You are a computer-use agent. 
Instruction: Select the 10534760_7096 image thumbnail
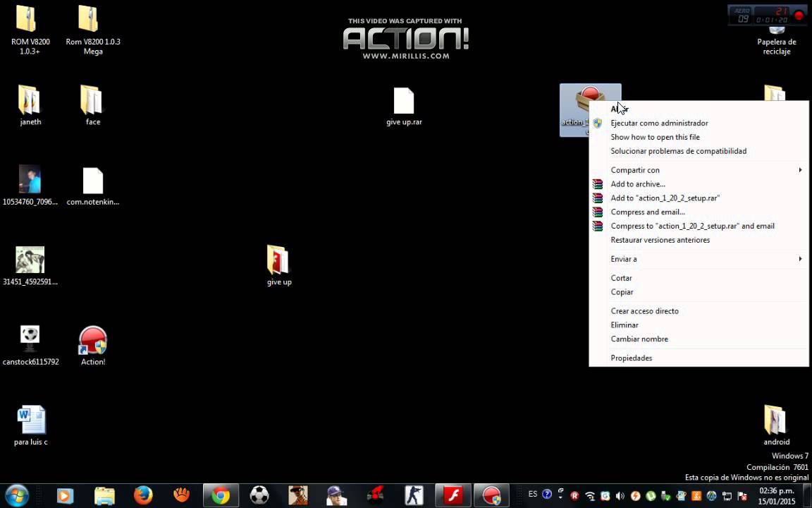pos(30,179)
